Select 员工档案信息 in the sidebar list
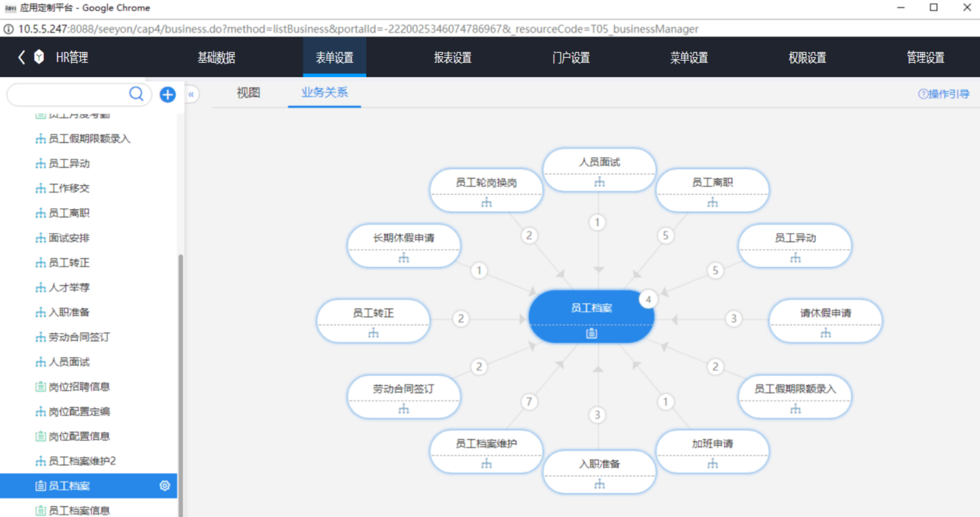The height and width of the screenshot is (517, 980). 79,511
